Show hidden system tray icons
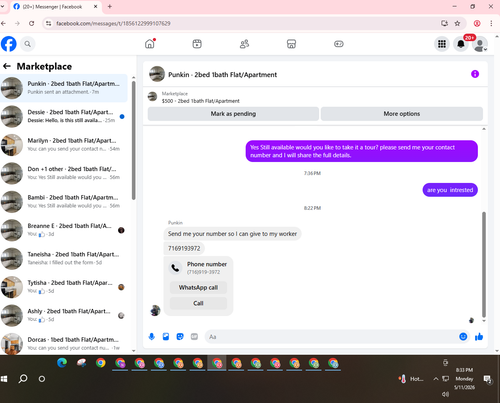The image size is (500, 403). pos(435,379)
